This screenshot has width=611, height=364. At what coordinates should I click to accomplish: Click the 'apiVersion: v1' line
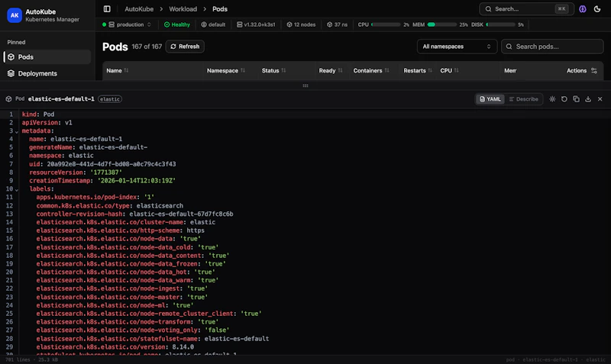pos(47,122)
